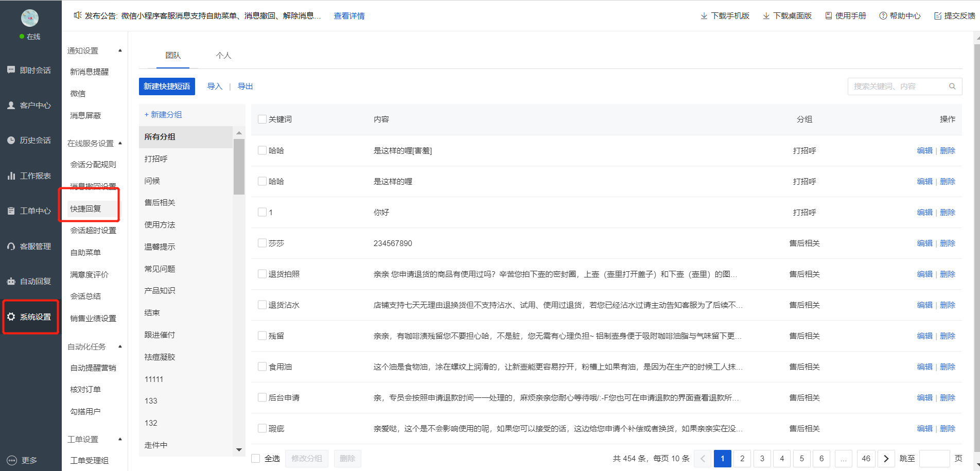Click group list scroll-up arrow
980x471 pixels.
tap(239, 133)
